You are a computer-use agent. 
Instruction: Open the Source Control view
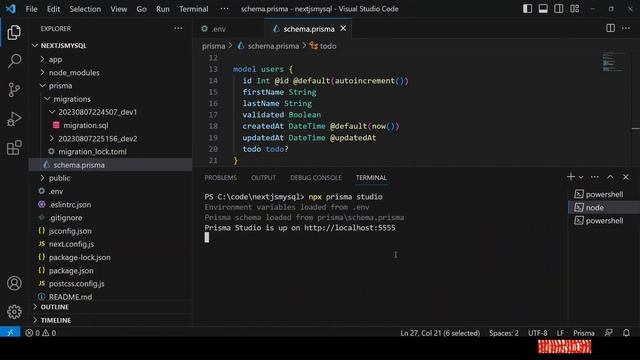(14, 90)
